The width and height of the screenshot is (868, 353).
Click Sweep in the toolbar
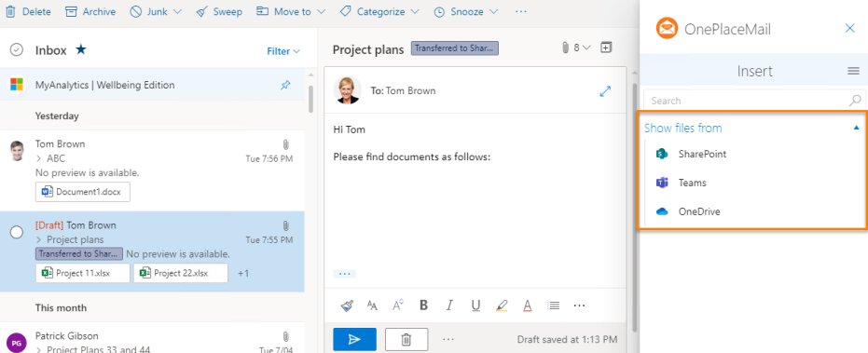tap(219, 11)
